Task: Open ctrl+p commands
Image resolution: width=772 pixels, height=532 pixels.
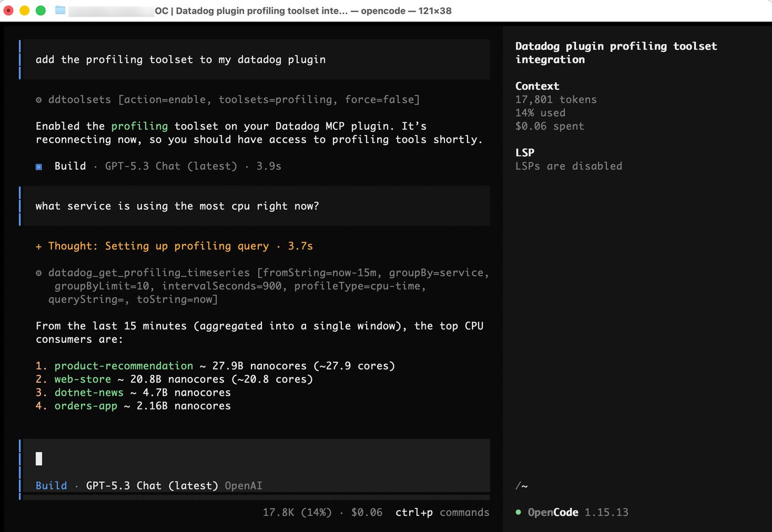Action: [442, 512]
